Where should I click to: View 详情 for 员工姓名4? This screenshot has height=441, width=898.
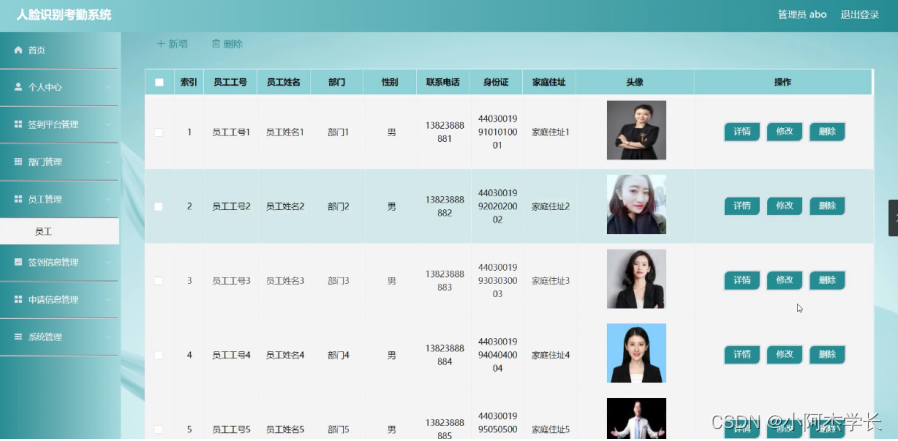742,355
